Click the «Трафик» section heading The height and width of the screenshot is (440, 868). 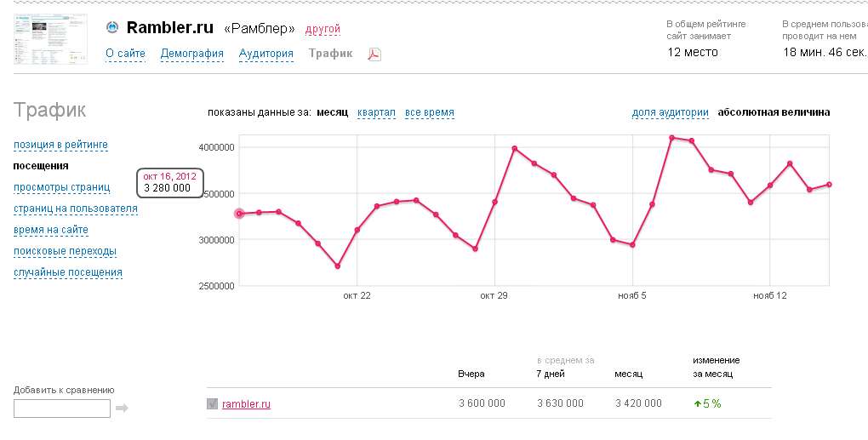coord(50,110)
